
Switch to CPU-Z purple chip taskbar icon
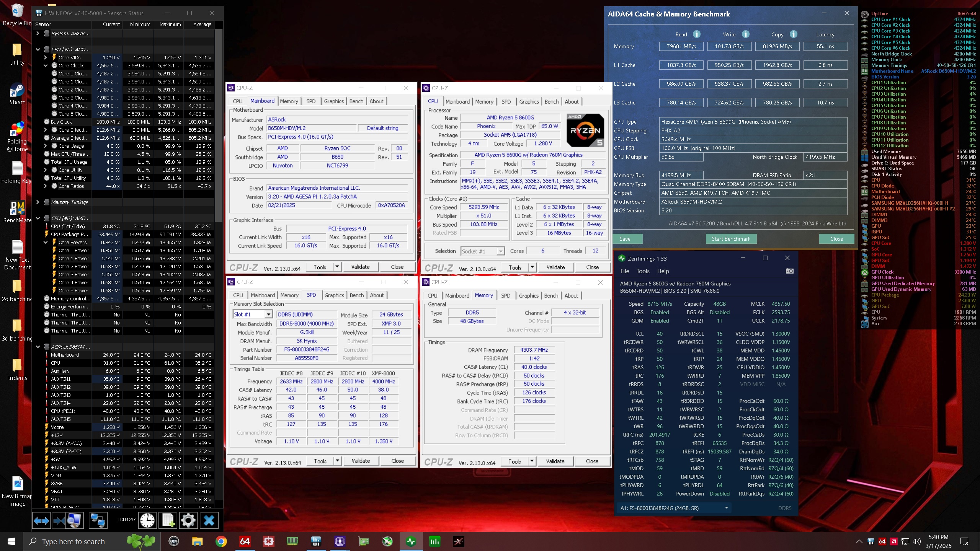(340, 541)
